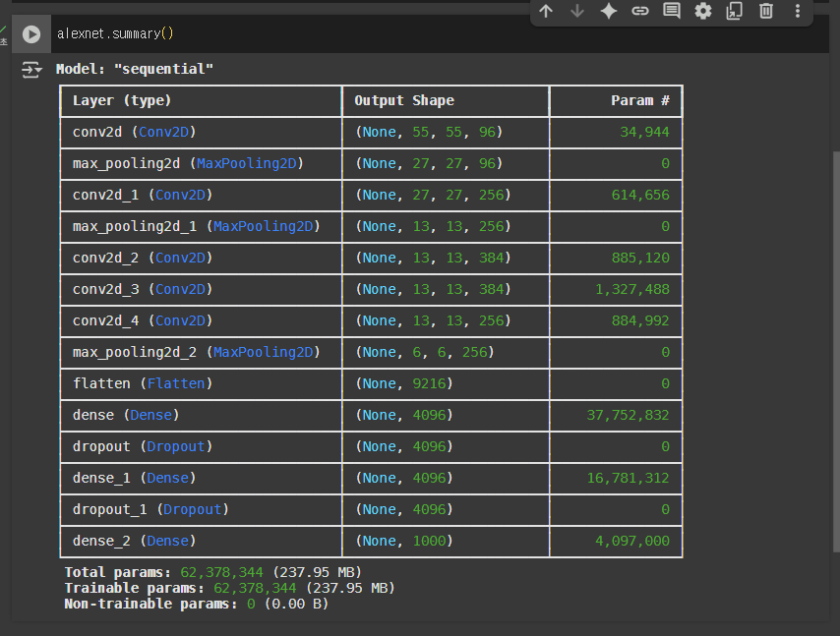This screenshot has width=840, height=636.
Task: Select the 'conv2d_4 (Conv2D)' cell
Action: click(143, 321)
